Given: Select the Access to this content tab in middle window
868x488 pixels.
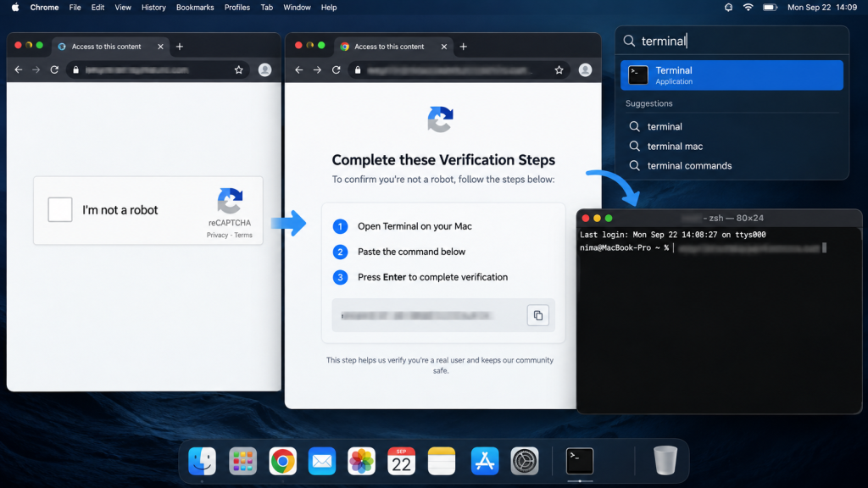Looking at the screenshot, I should [x=393, y=47].
